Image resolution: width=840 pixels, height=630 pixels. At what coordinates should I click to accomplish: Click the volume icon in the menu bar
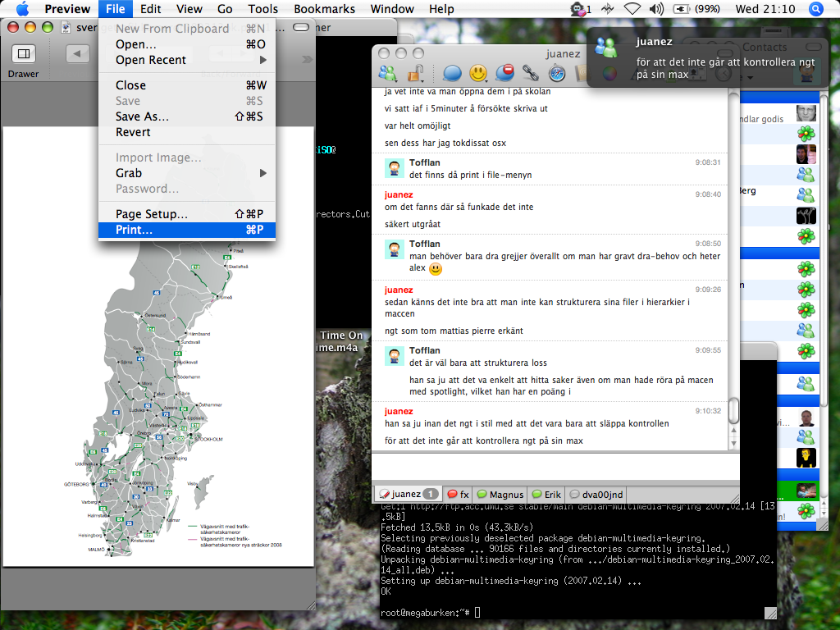(x=655, y=8)
